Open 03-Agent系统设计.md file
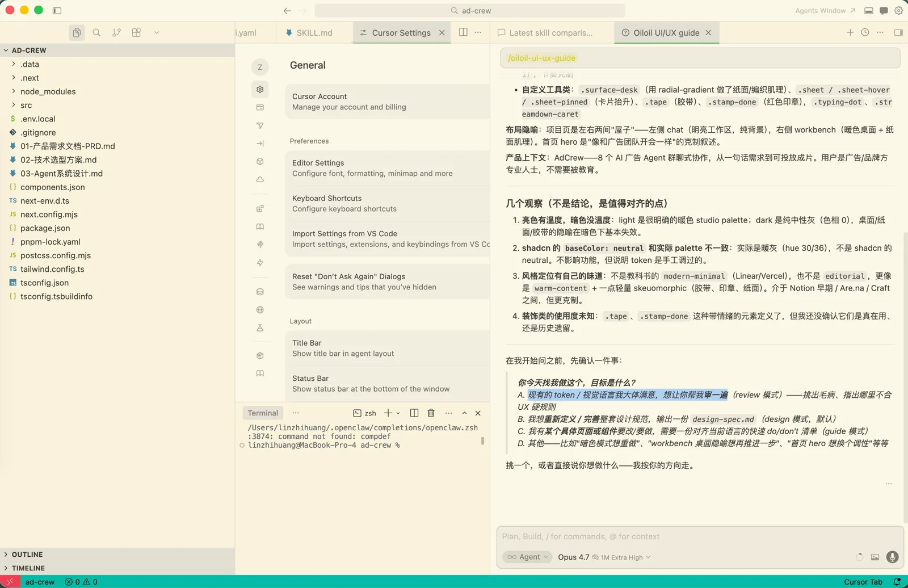908x588 pixels. (x=117, y=173)
